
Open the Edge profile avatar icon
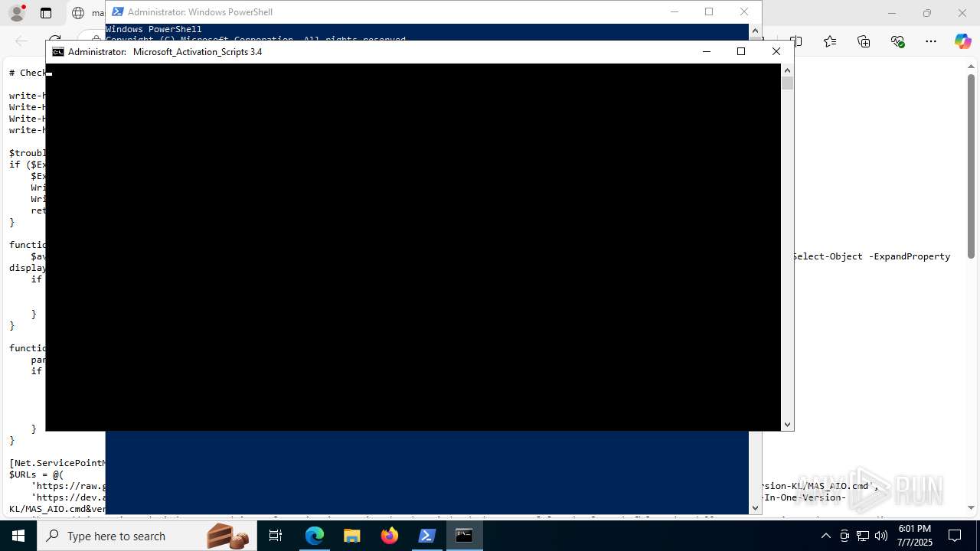pos(16,13)
